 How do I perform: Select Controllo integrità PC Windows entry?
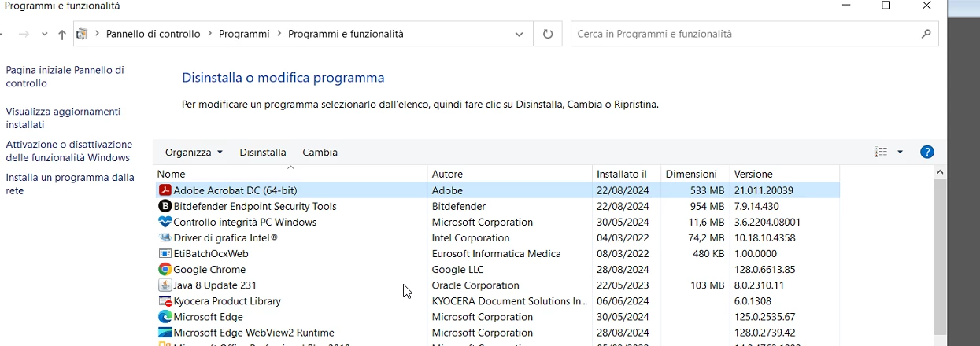click(x=245, y=222)
